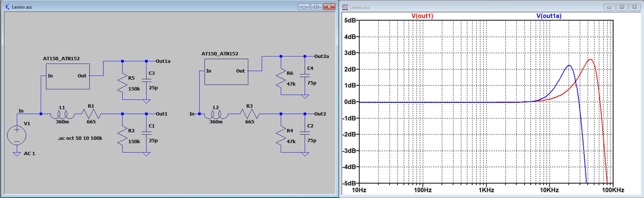This screenshot has width=644, height=198.
Task: Click the C1 capacitor symbol
Action: point(146,133)
